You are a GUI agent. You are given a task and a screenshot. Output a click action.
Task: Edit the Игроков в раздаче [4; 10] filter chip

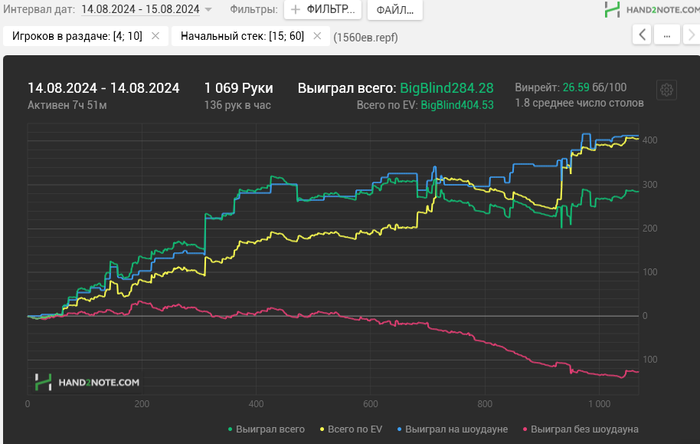pos(77,36)
